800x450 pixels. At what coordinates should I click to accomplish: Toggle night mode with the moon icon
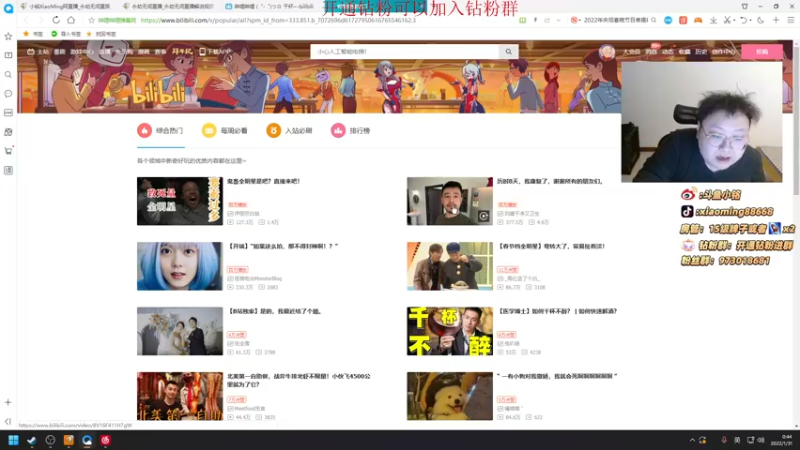pyautogui.click(x=761, y=20)
